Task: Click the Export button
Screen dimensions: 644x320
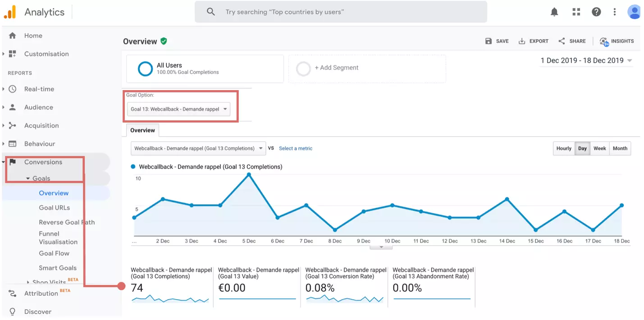Action: [534, 41]
